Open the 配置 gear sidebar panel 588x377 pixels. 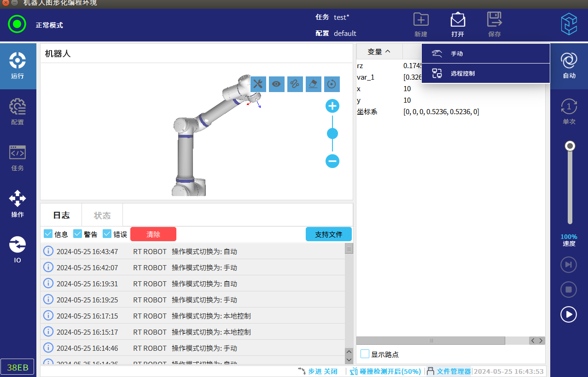[x=17, y=112]
